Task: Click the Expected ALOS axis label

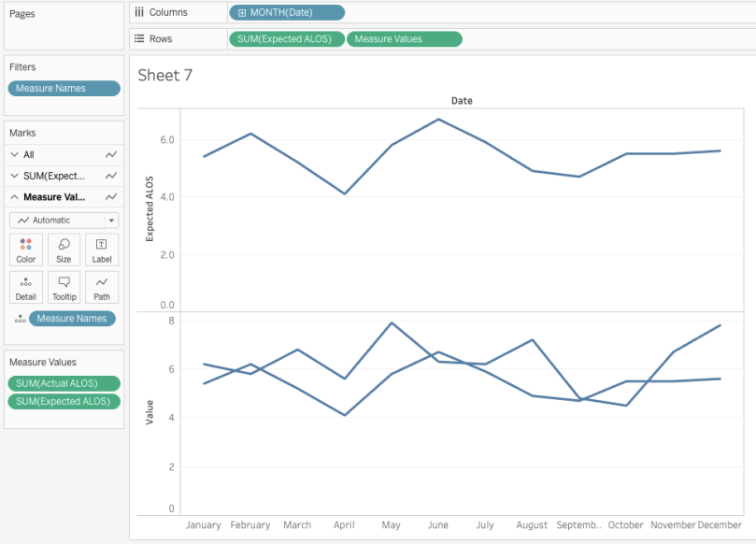Action: (149, 210)
